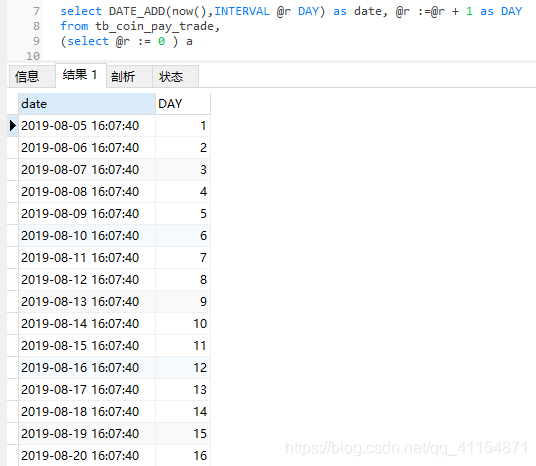This screenshot has width=536, height=466.
Task: Click the DAY column header
Action: (183, 104)
